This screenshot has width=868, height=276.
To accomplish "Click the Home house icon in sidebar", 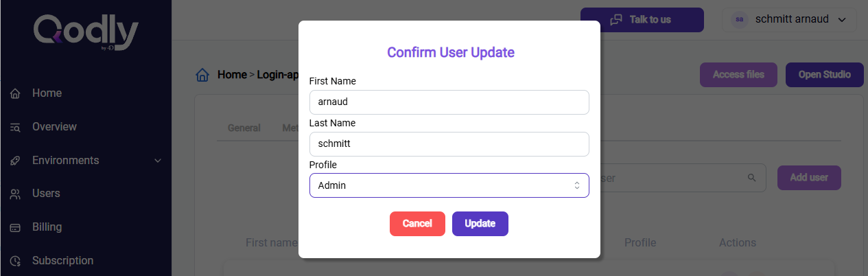I will (15, 93).
